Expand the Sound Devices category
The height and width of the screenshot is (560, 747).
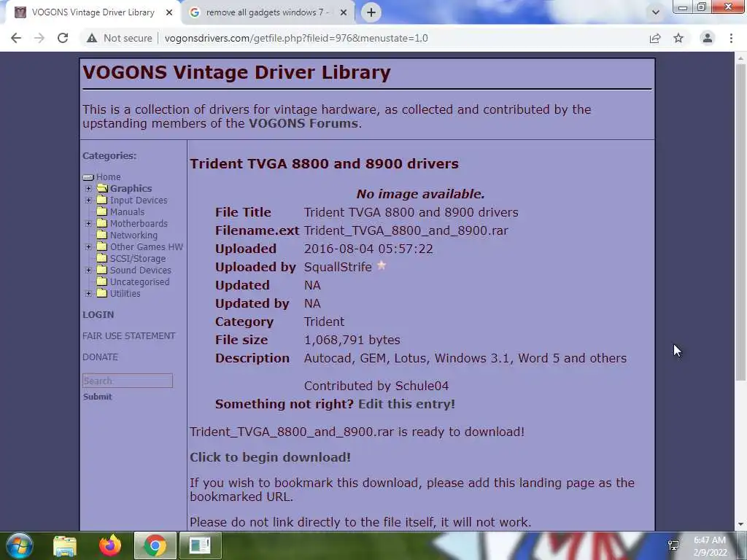88,270
